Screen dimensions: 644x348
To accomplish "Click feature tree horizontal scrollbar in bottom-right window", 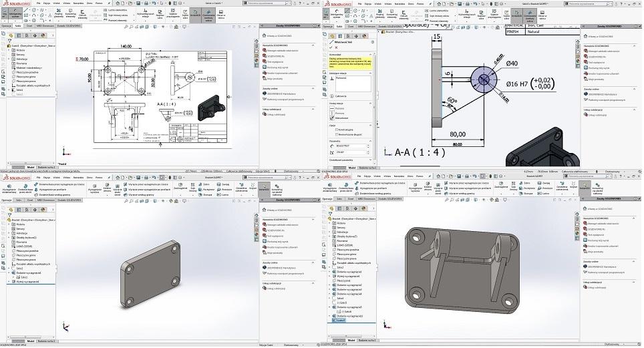I will pos(352,336).
